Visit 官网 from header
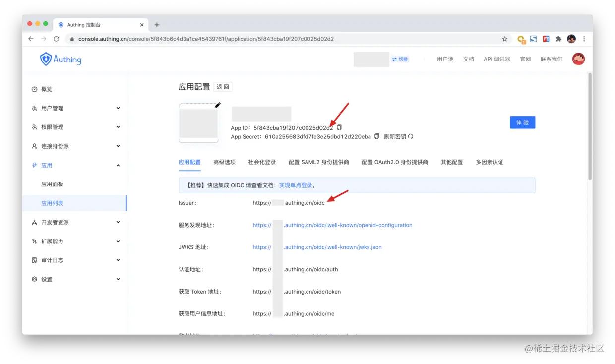The width and height of the screenshot is (615, 364). click(525, 59)
